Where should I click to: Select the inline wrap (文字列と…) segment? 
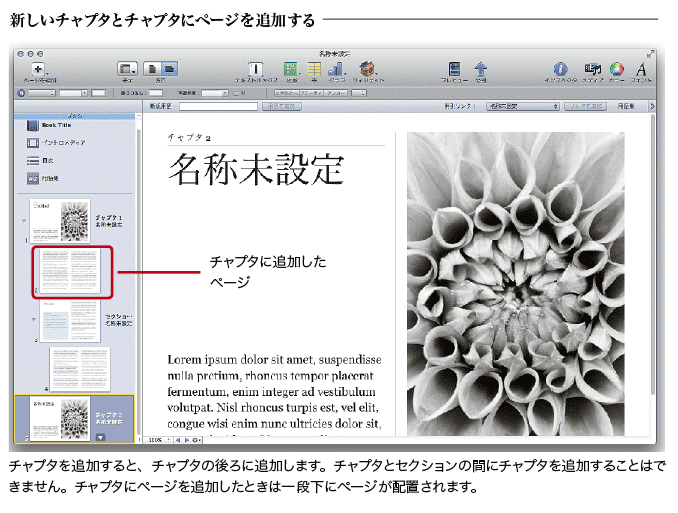tap(286, 93)
